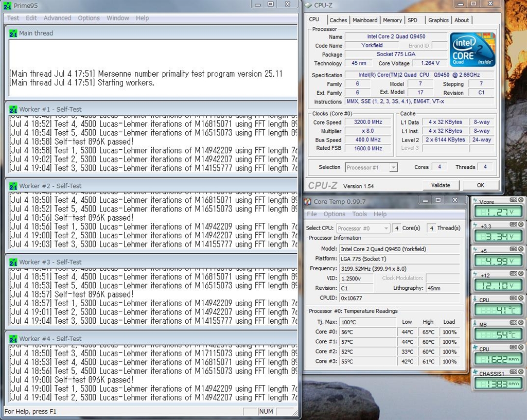Click the Frequency value 3199.52MHz
The width and height of the screenshot is (527, 420).
click(399, 269)
